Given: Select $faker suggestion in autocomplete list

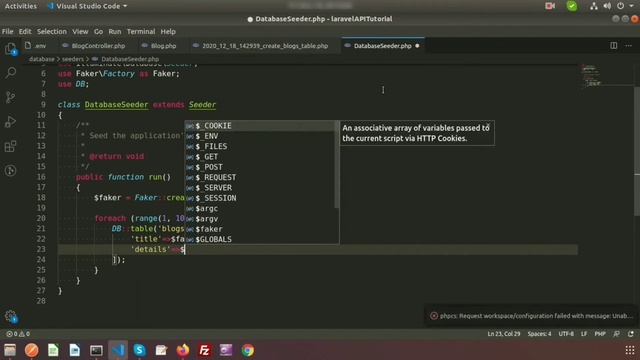Looking at the screenshot, I should tap(260, 229).
